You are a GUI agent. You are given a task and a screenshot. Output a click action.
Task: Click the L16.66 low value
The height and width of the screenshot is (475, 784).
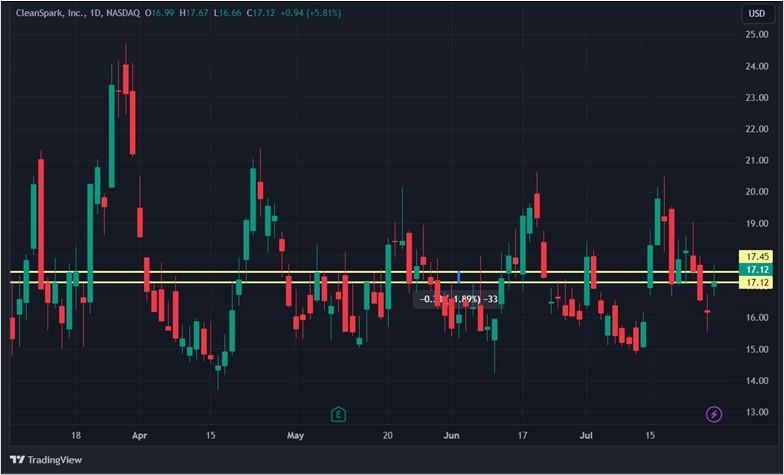pos(228,13)
